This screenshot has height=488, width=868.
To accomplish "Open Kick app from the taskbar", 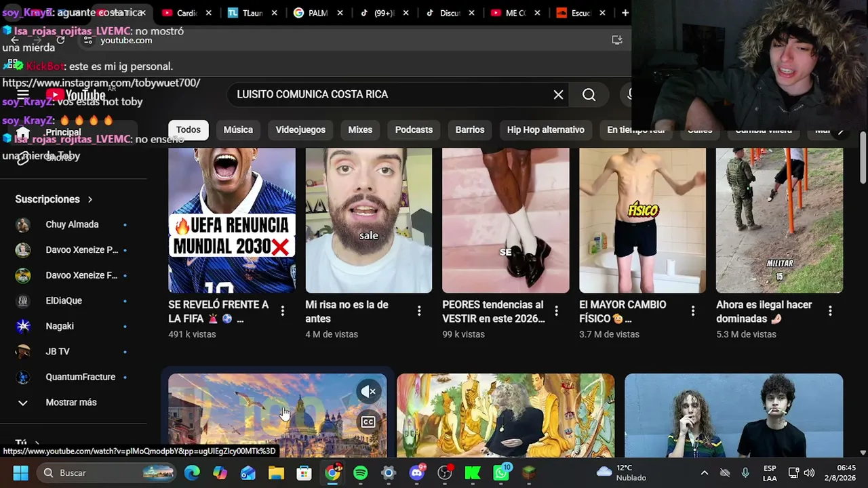I will tap(473, 473).
